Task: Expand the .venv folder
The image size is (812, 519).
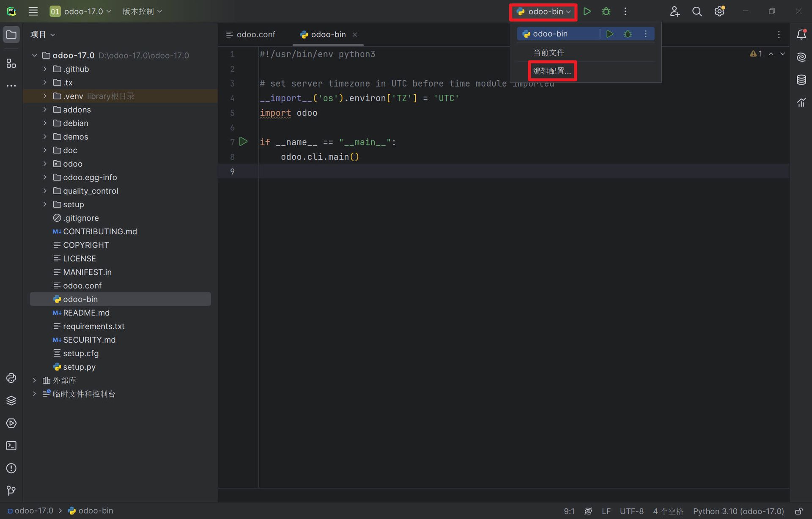Action: tap(45, 96)
